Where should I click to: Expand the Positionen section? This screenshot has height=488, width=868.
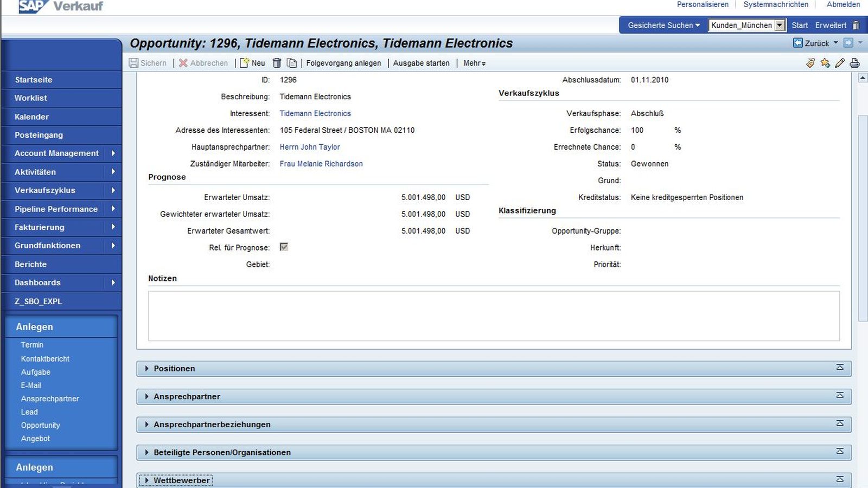pos(146,369)
